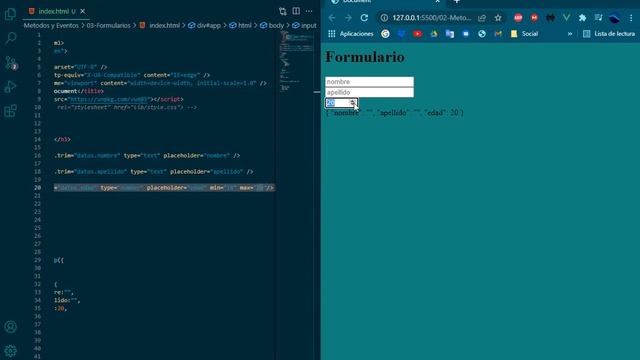Bookmark this page with the star
The image size is (640, 360).
[498, 18]
